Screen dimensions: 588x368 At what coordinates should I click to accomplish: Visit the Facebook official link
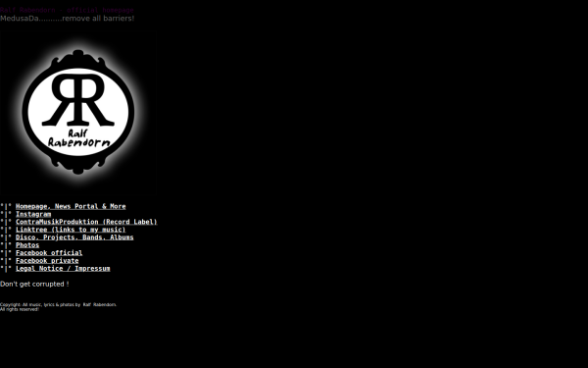point(49,253)
